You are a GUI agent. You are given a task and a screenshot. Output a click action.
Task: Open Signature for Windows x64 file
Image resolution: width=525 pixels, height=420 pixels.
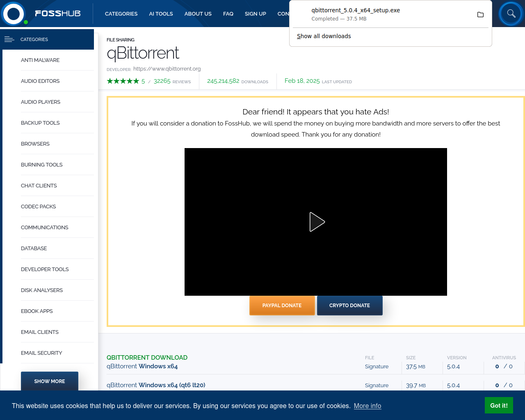pyautogui.click(x=377, y=366)
